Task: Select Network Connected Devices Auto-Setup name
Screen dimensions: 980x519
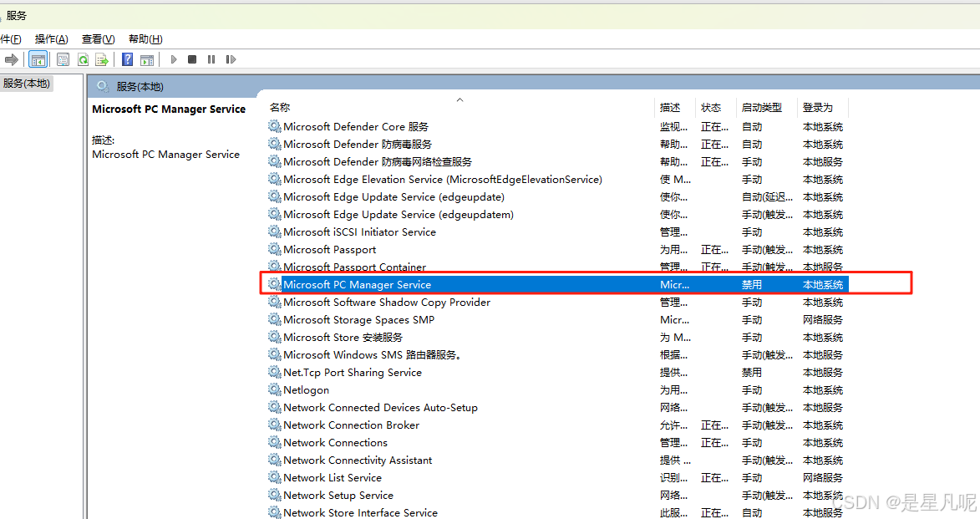Action: [x=381, y=406]
